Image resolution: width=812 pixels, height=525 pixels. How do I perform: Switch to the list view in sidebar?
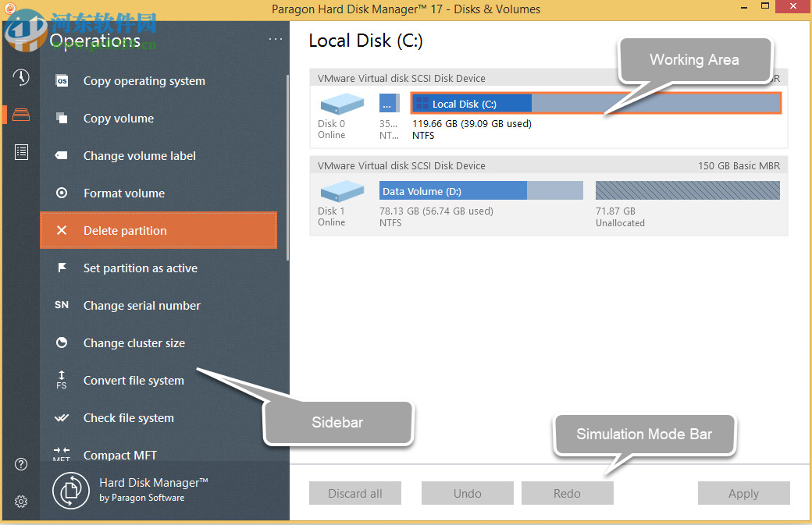[x=20, y=151]
